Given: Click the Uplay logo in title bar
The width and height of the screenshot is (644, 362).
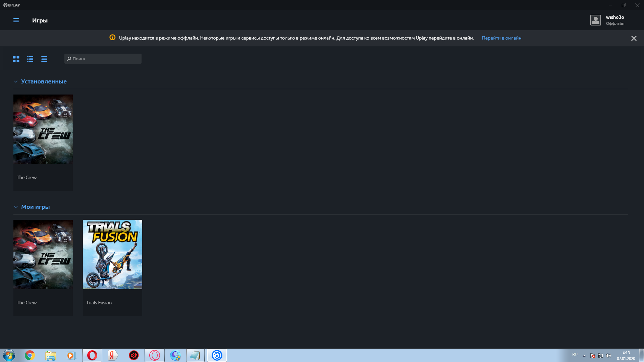Looking at the screenshot, I should (x=12, y=5).
